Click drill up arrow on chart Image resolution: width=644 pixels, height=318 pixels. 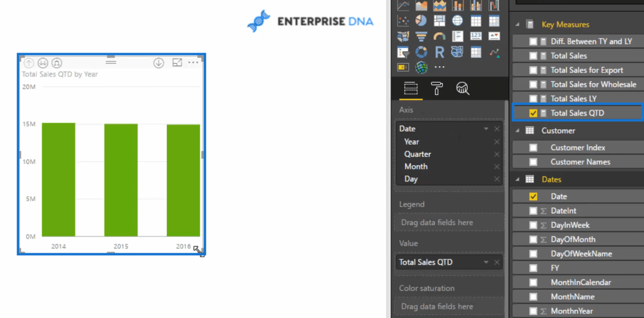[29, 63]
